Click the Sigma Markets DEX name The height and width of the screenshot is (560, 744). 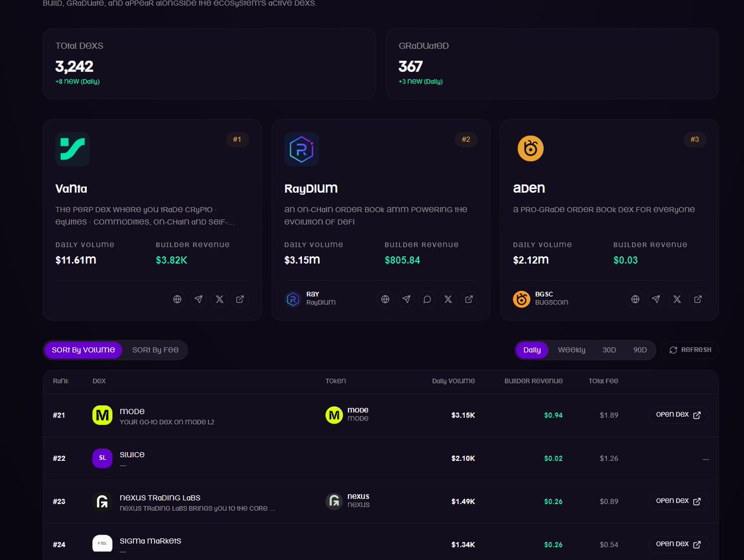(150, 541)
